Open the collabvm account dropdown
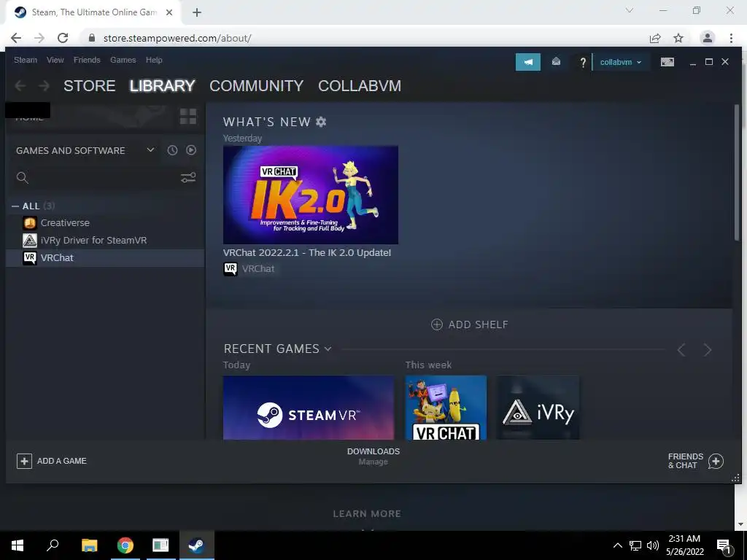Viewport: 747px width, 560px height. coord(620,62)
